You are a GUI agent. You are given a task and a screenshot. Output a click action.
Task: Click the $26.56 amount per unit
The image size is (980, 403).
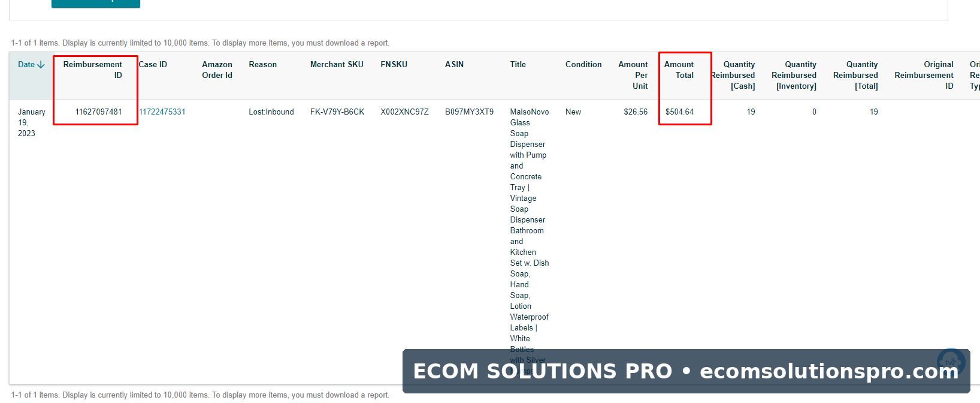[636, 112]
